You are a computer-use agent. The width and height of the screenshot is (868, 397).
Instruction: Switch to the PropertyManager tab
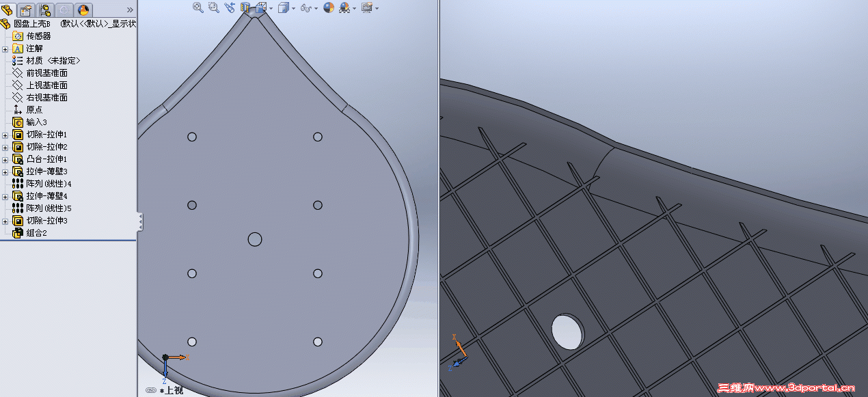point(26,10)
